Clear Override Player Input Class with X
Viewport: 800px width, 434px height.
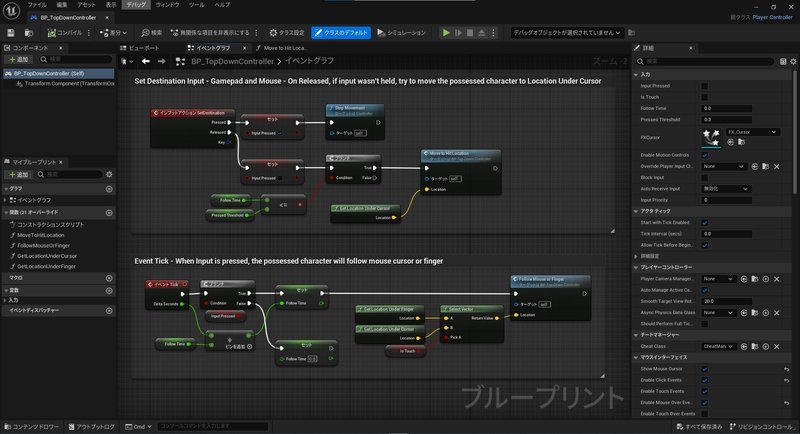tap(777, 166)
